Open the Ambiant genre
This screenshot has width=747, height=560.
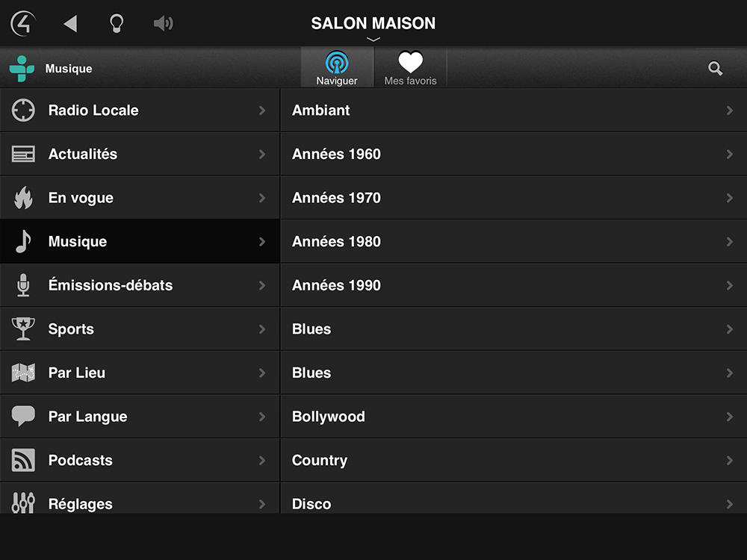tap(514, 111)
